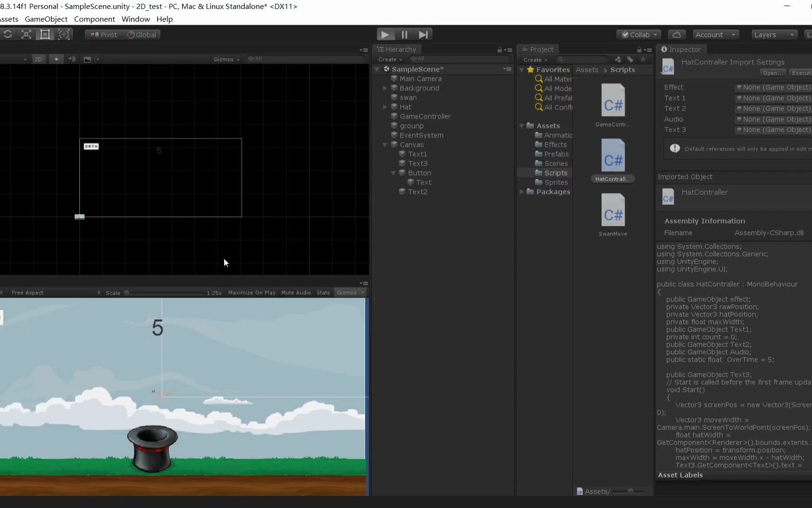Enable Maximize On Play

252,292
